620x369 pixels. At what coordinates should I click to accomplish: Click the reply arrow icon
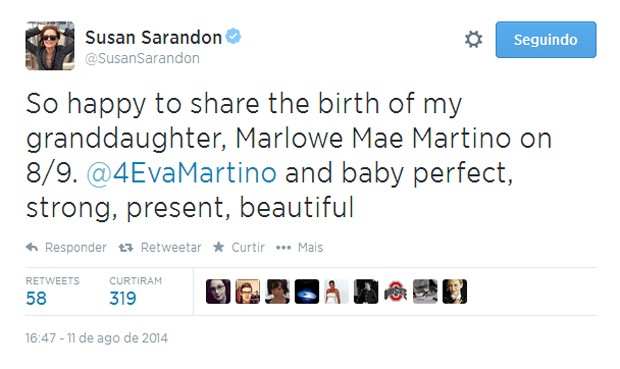32,248
